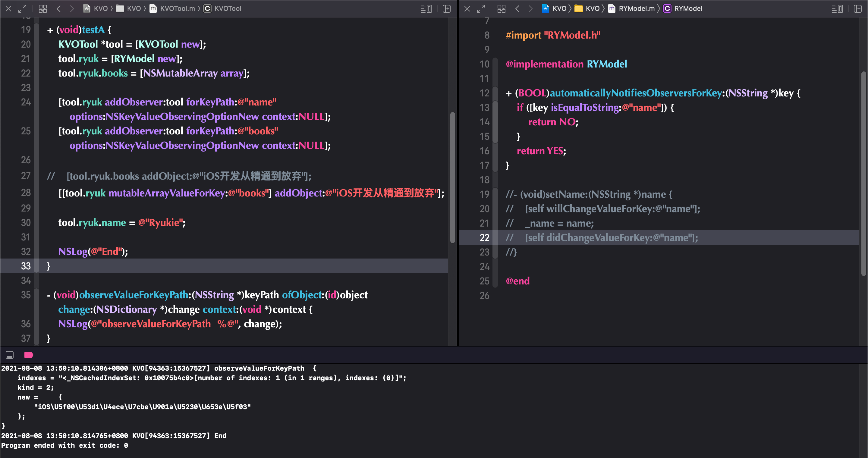Expand left editor to full screen
Image resolution: width=868 pixels, height=458 pixels.
[22, 9]
